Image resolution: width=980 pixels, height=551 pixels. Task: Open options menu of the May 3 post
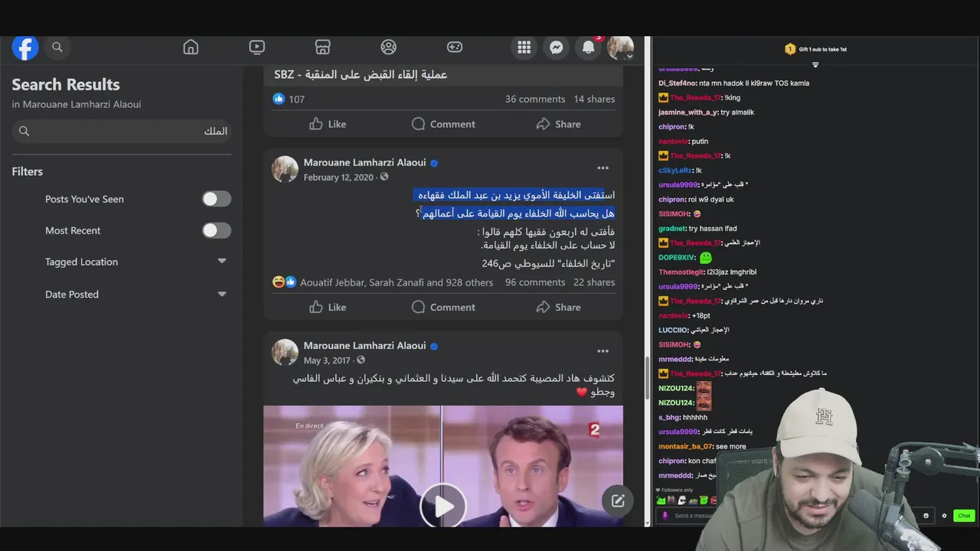603,350
